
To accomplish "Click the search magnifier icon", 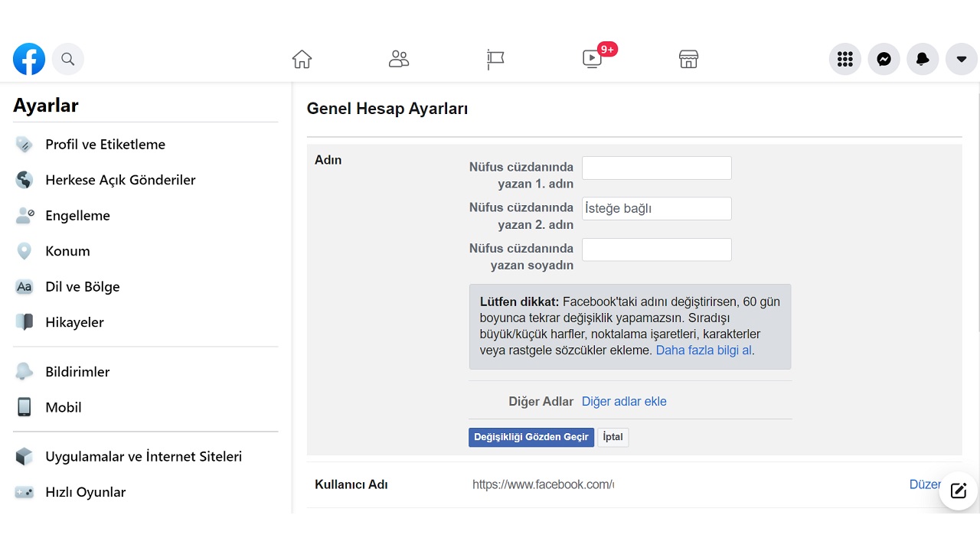I will coord(68,58).
